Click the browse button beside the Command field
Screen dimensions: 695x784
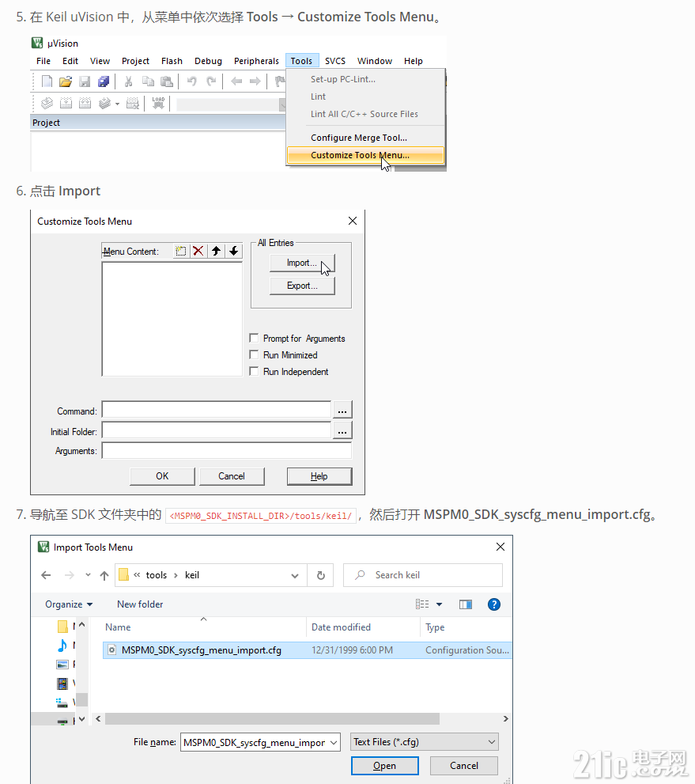pyautogui.click(x=342, y=410)
